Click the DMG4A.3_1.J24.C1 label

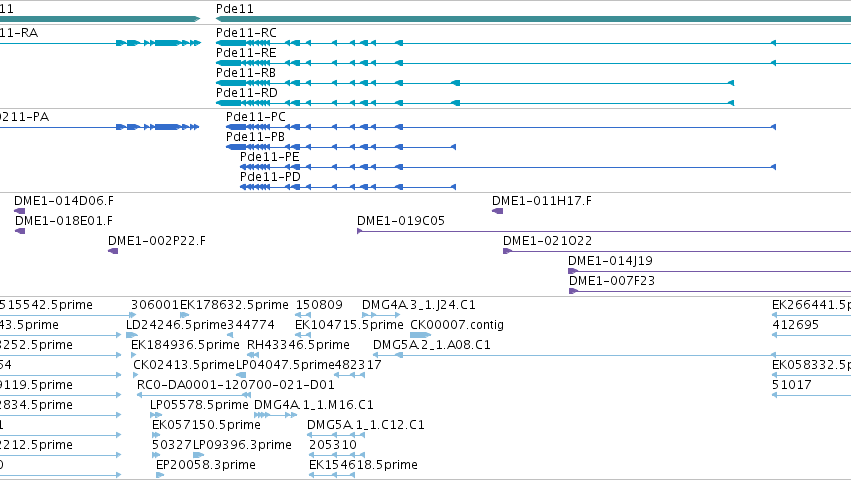point(418,305)
